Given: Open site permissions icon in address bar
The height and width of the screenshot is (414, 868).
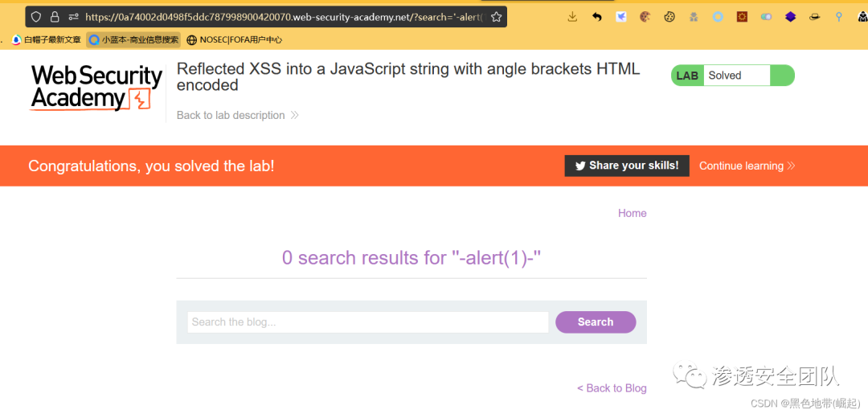Looking at the screenshot, I should pos(73,16).
